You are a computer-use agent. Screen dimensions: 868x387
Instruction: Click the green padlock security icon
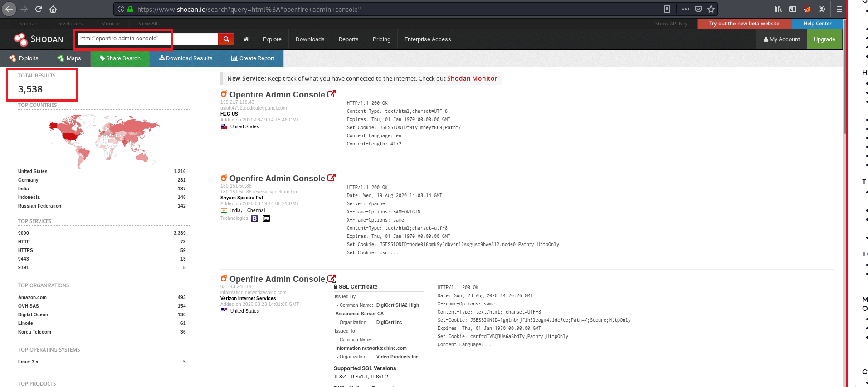click(x=130, y=9)
